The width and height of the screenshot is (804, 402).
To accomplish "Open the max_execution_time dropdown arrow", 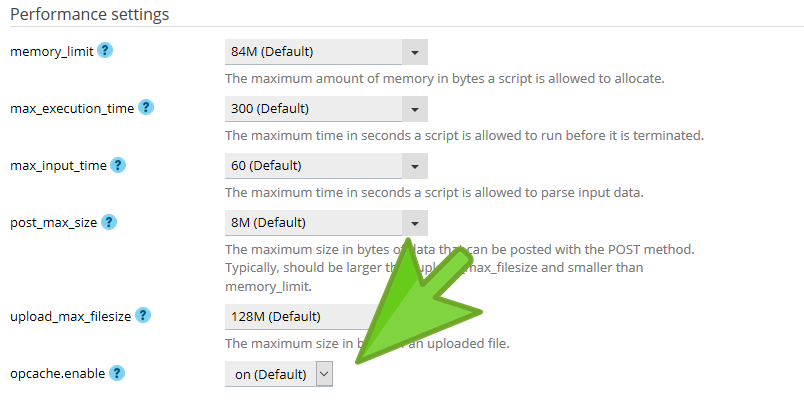I will click(x=414, y=108).
